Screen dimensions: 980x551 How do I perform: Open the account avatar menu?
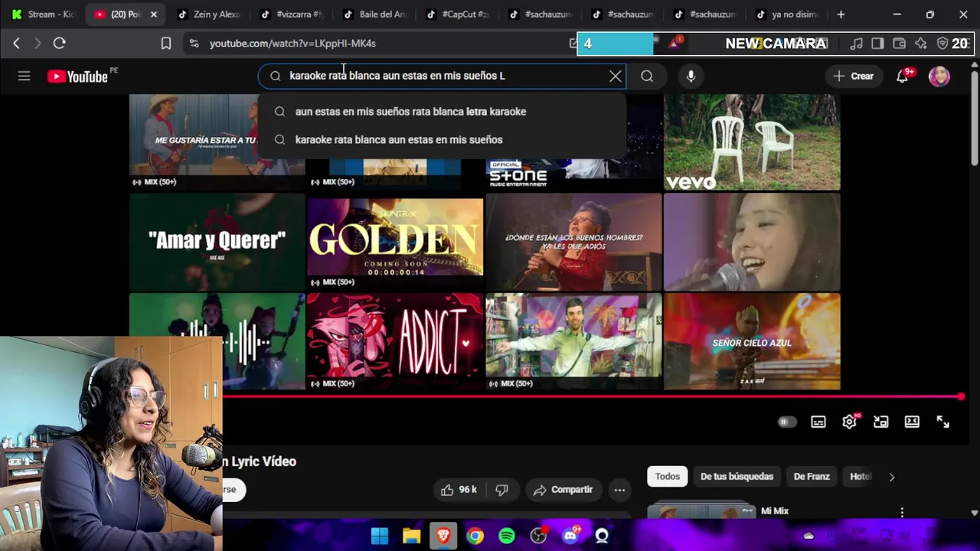[939, 76]
